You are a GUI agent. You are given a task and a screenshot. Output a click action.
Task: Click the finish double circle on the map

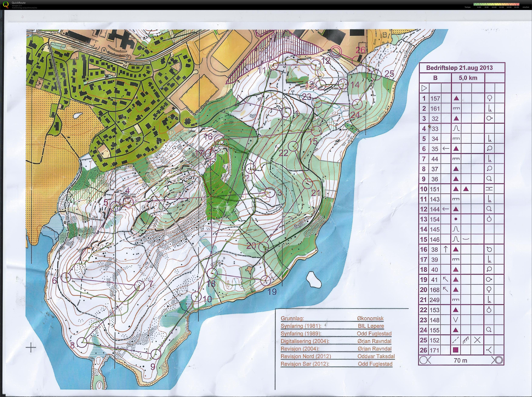tap(336, 51)
